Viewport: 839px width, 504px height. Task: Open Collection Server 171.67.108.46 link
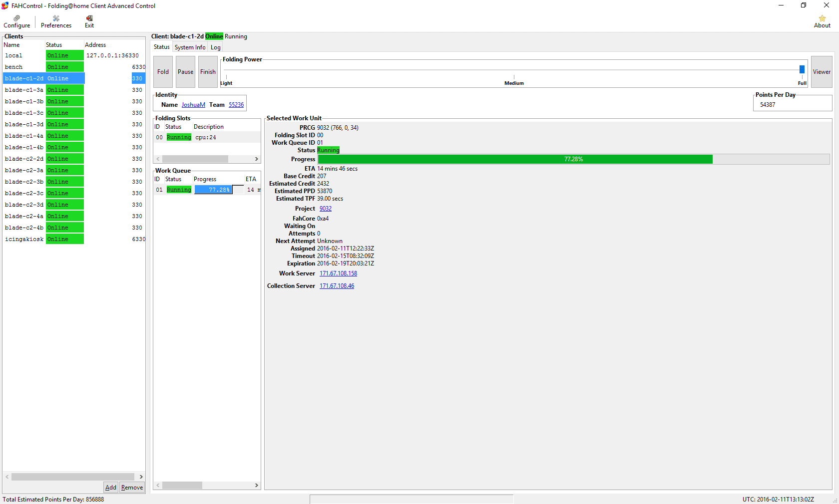pos(337,286)
